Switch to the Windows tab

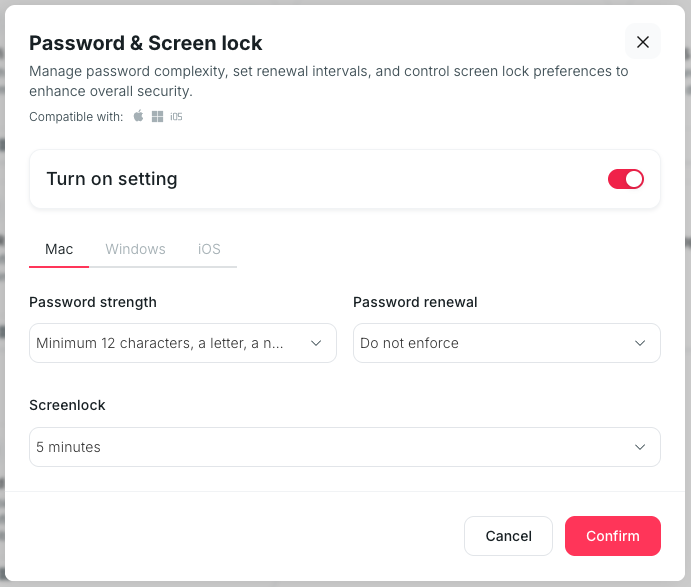[135, 249]
